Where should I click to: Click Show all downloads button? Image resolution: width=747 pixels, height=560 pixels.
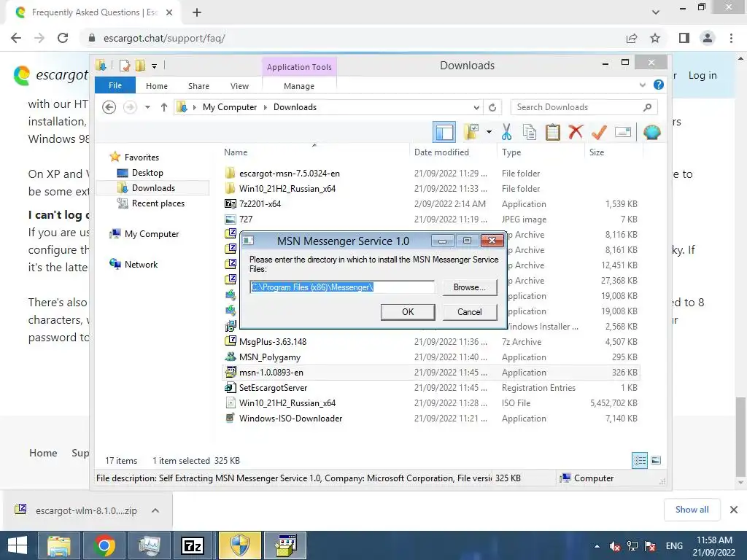(x=692, y=510)
